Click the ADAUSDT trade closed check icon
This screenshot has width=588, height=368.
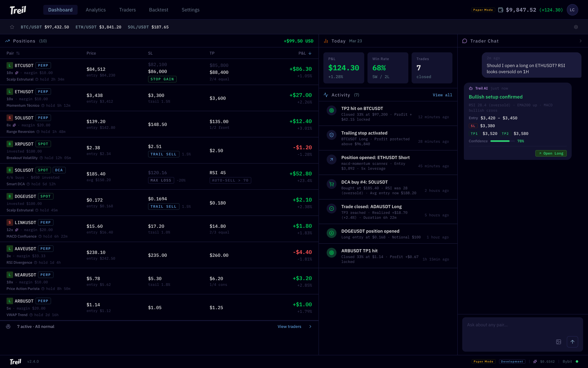331,209
